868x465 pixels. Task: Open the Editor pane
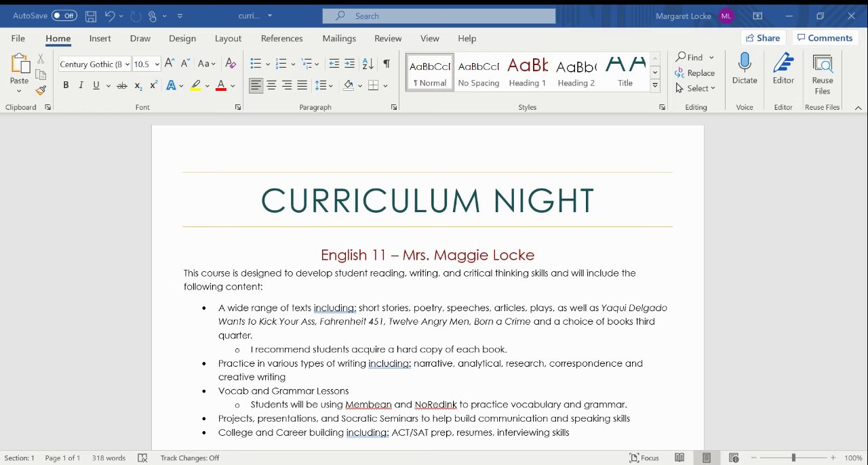coord(783,69)
